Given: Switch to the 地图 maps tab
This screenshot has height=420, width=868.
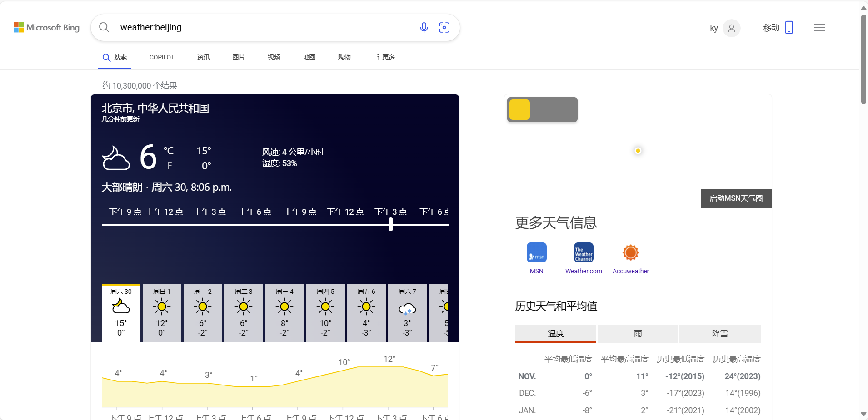Looking at the screenshot, I should [x=309, y=57].
